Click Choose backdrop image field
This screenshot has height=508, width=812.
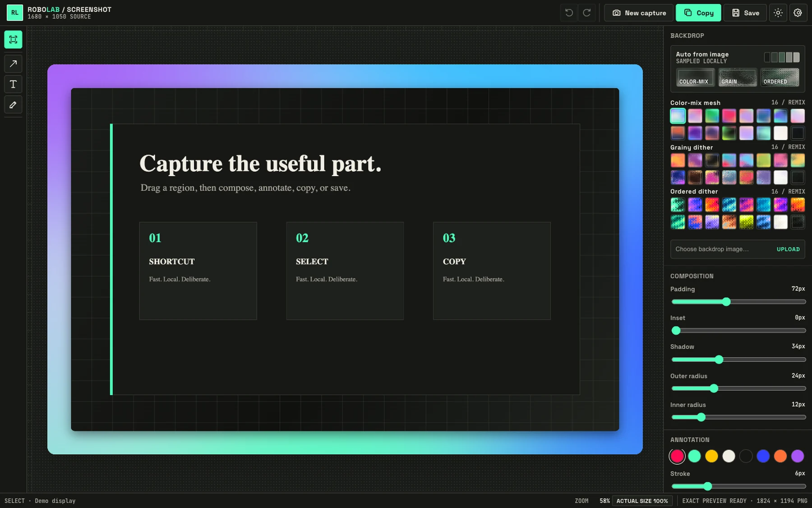(738, 249)
